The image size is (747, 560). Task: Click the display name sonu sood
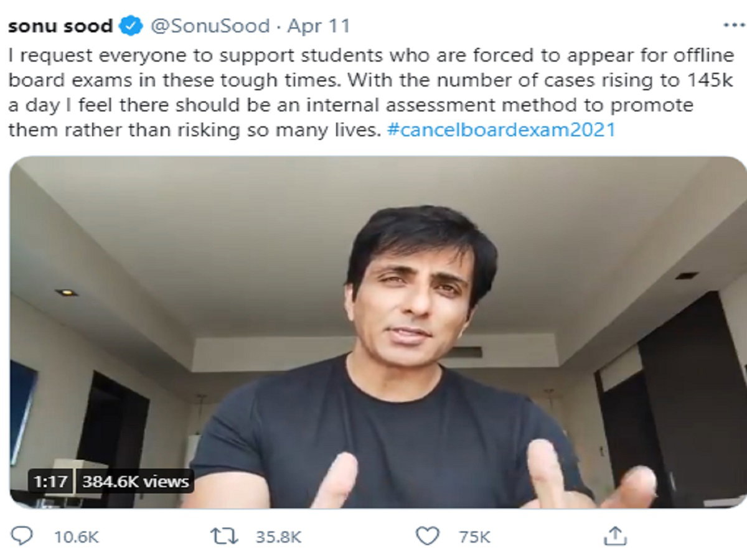coord(60,26)
